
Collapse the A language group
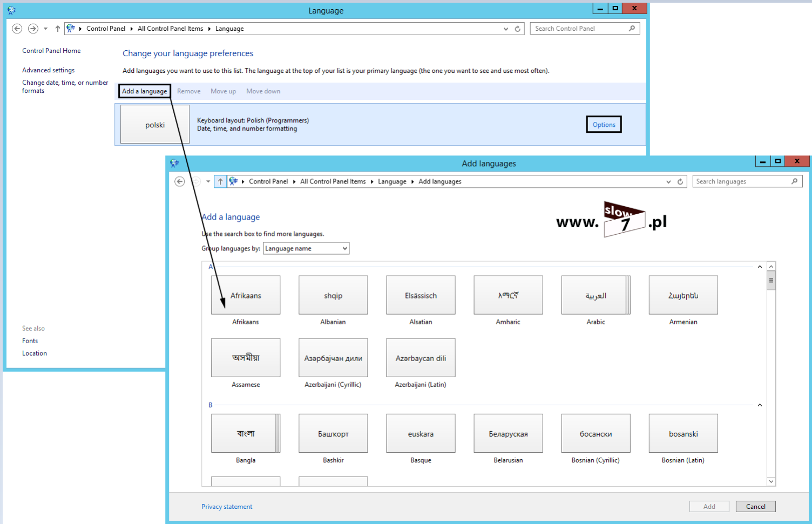pos(760,267)
